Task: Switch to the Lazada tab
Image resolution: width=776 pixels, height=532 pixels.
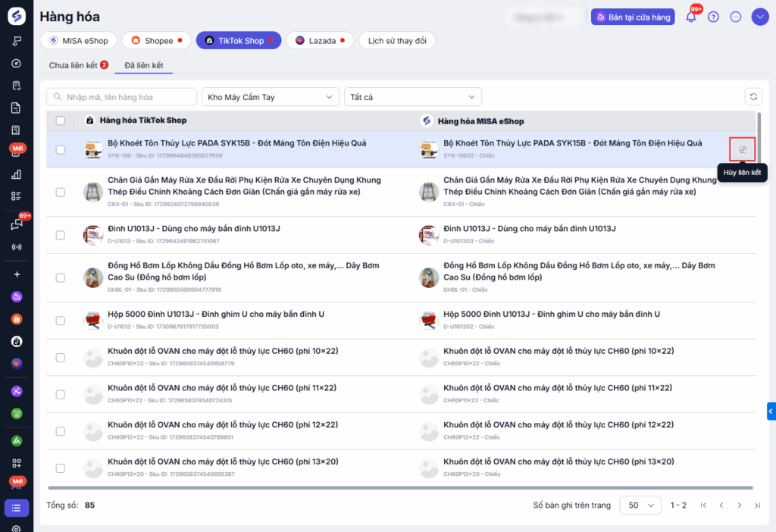Action: coord(320,41)
